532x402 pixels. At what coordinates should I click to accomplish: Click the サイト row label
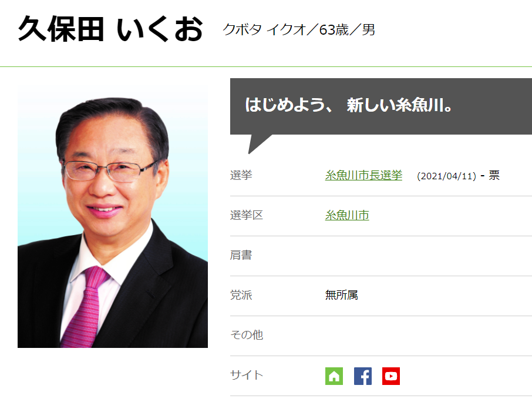point(247,375)
